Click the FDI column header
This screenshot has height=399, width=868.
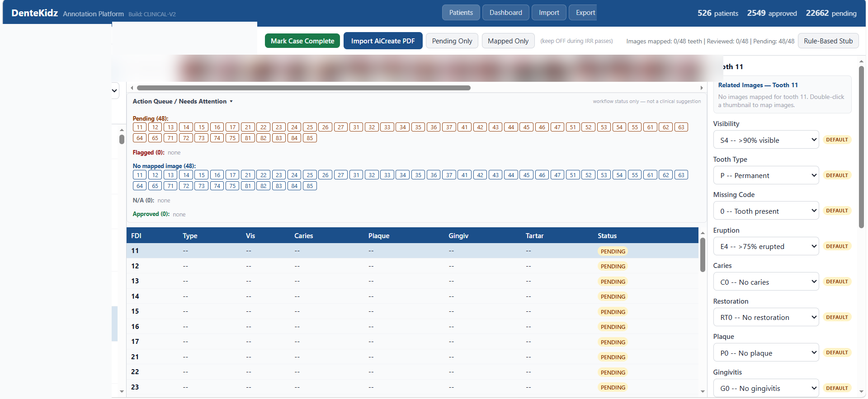(136, 236)
